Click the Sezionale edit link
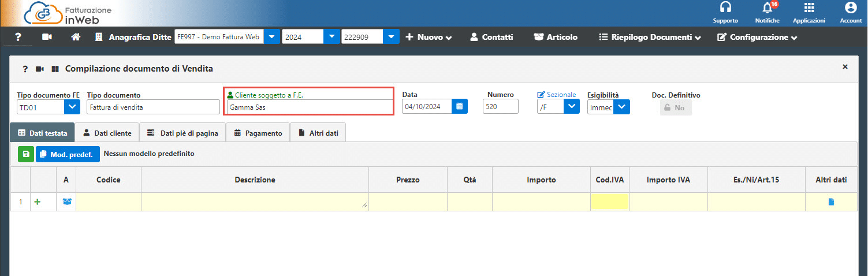868x276 pixels. point(557,95)
